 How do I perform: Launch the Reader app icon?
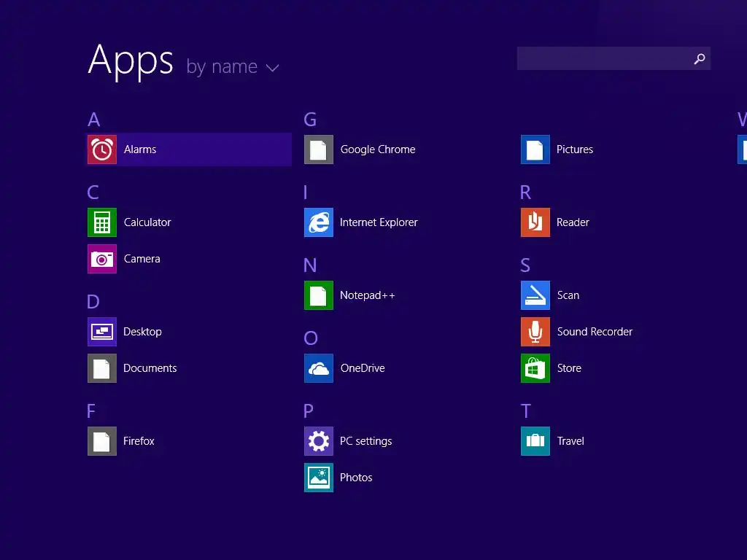point(535,222)
